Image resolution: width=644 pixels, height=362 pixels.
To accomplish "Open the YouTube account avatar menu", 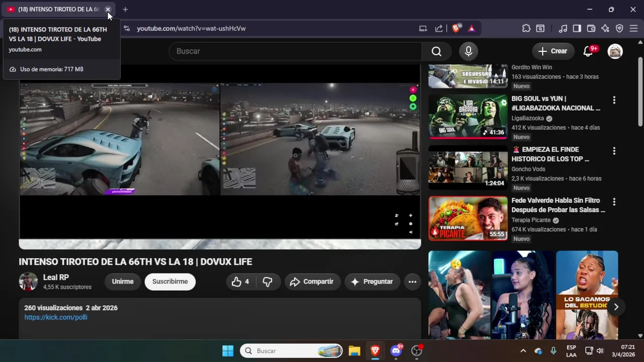I will [615, 51].
